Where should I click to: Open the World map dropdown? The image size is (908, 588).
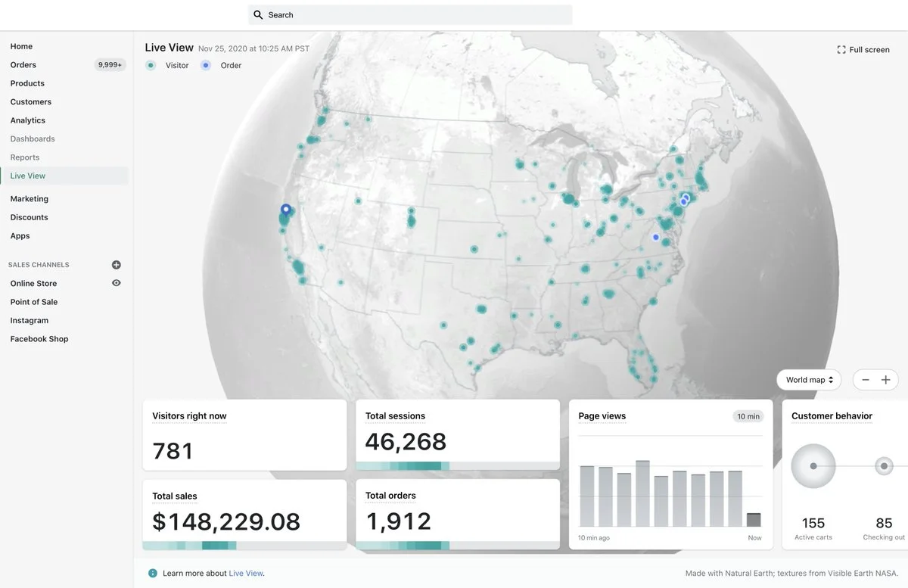pyautogui.click(x=809, y=380)
